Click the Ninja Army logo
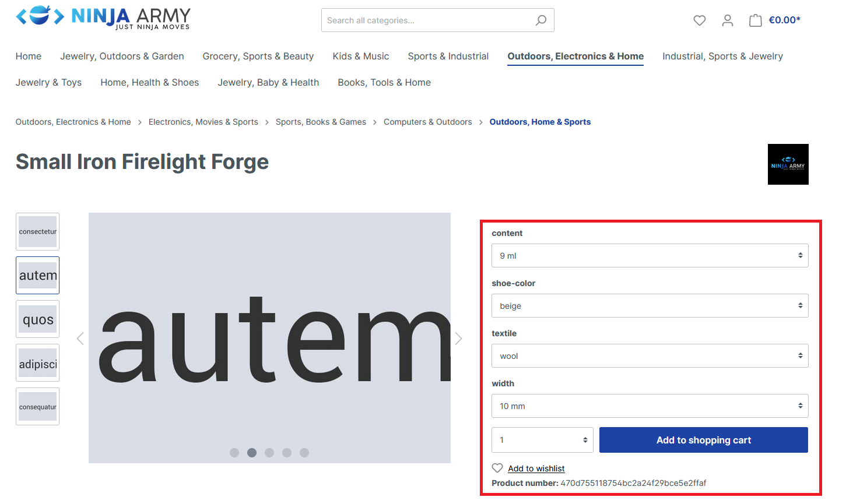The height and width of the screenshot is (504, 867). pos(103,17)
